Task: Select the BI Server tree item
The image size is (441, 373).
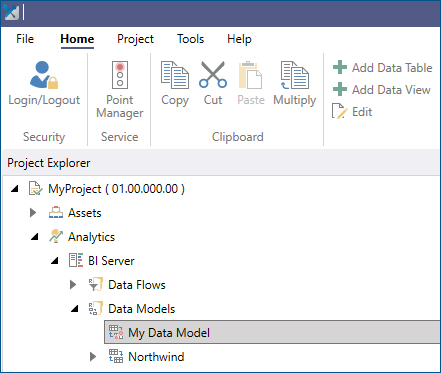Action: coord(111,261)
